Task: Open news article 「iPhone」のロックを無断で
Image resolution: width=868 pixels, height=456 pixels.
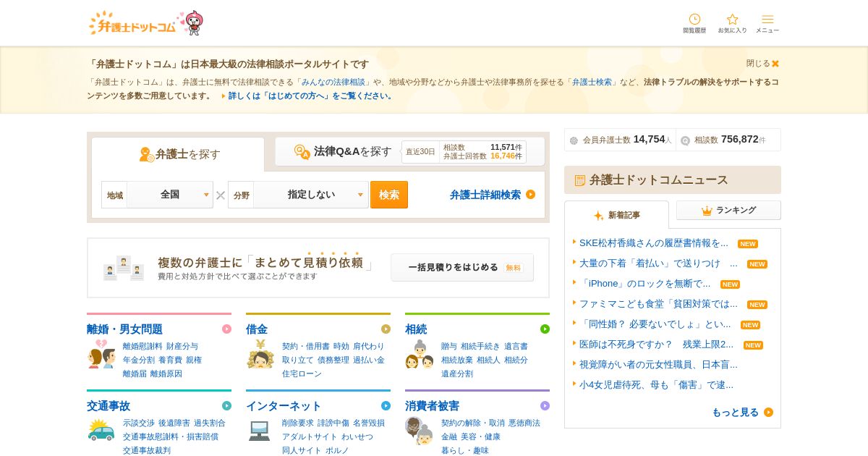Action: [x=645, y=284]
